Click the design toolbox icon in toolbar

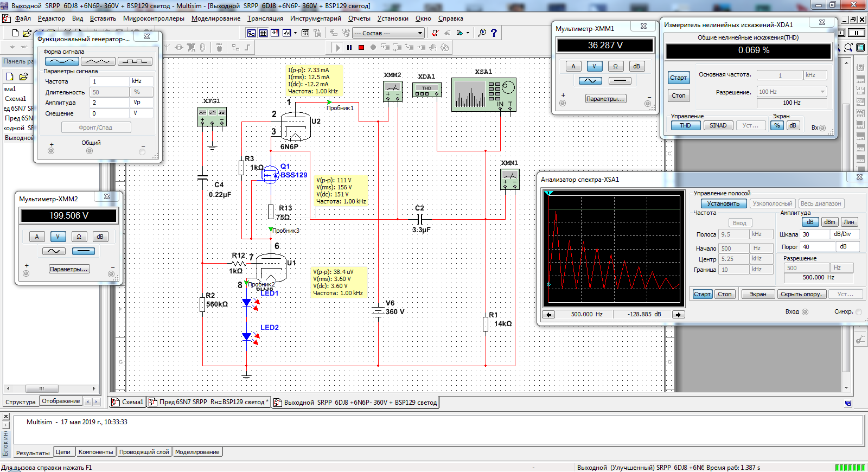click(251, 33)
